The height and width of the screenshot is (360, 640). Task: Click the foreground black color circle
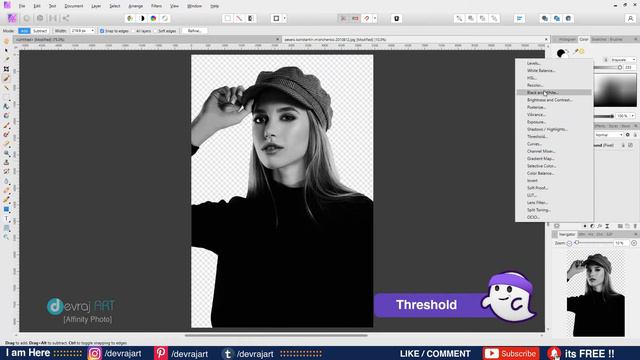click(x=561, y=53)
